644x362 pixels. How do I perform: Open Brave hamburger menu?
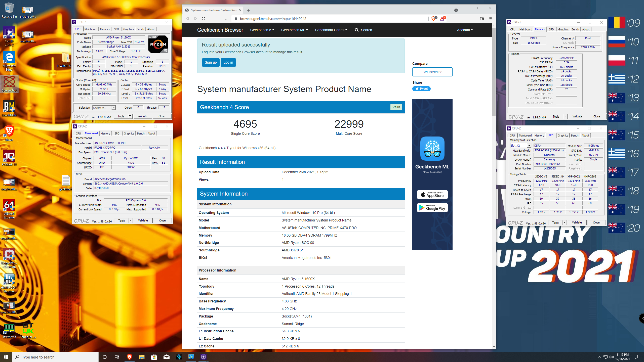click(490, 19)
